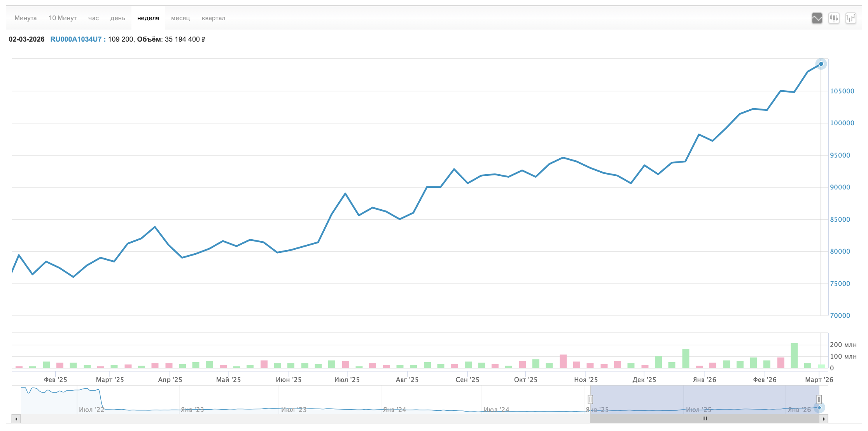Screen dimensions: 868x431
Task: Switch to line chart view icon
Action: point(817,18)
